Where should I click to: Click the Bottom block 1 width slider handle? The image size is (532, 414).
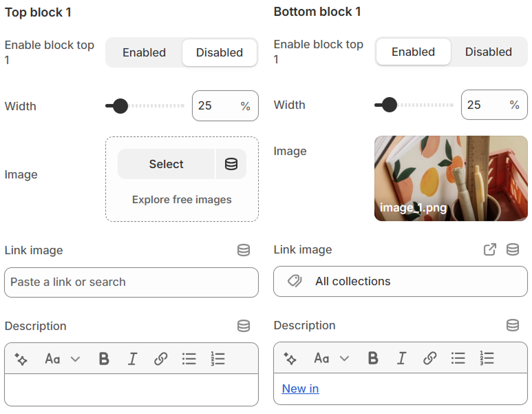389,105
